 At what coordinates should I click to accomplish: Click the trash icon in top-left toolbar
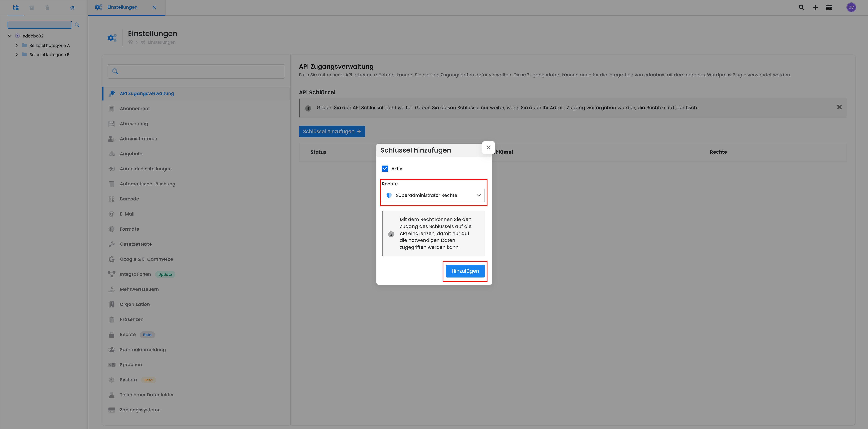[x=47, y=7]
